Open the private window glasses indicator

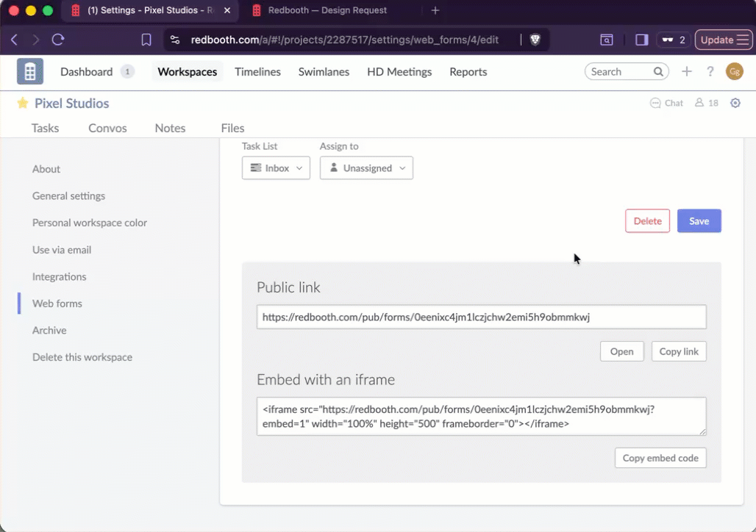pos(674,40)
